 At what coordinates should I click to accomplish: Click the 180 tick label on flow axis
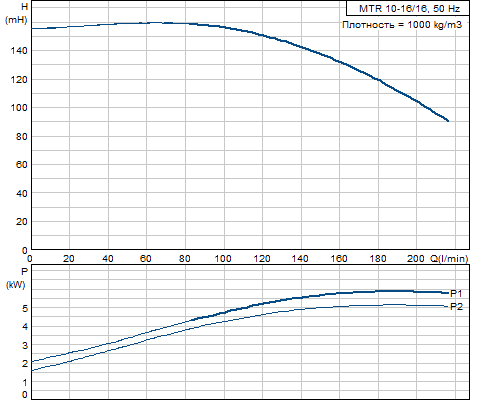pos(378,259)
